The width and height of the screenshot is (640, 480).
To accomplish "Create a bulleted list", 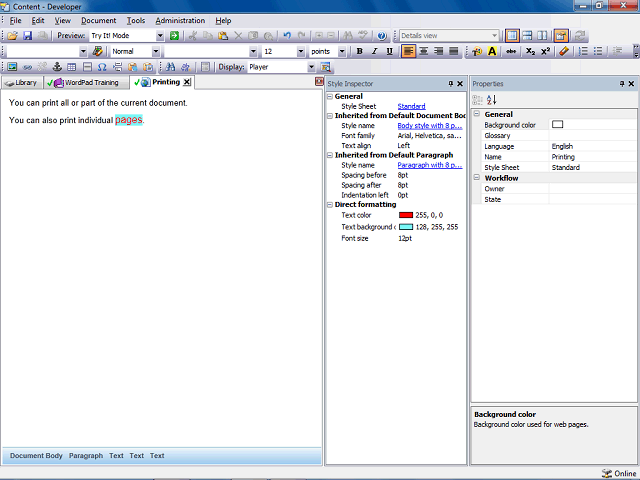I will point(598,51).
